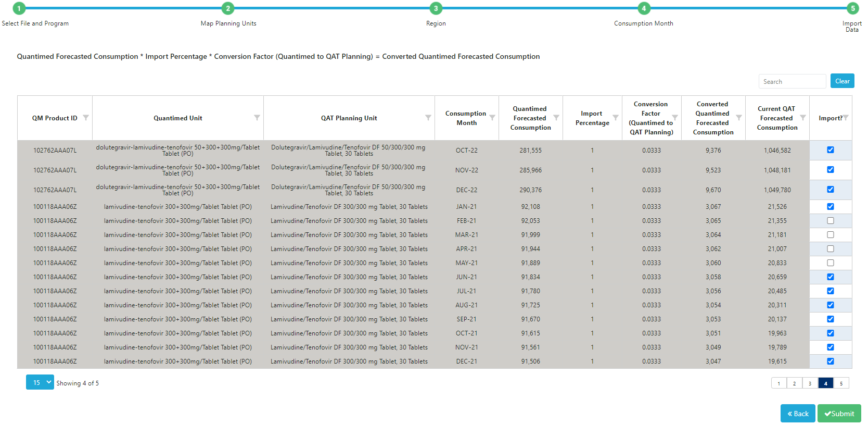The image size is (868, 437).
Task: Open filter for Conversion Factor column
Action: pyautogui.click(x=675, y=118)
